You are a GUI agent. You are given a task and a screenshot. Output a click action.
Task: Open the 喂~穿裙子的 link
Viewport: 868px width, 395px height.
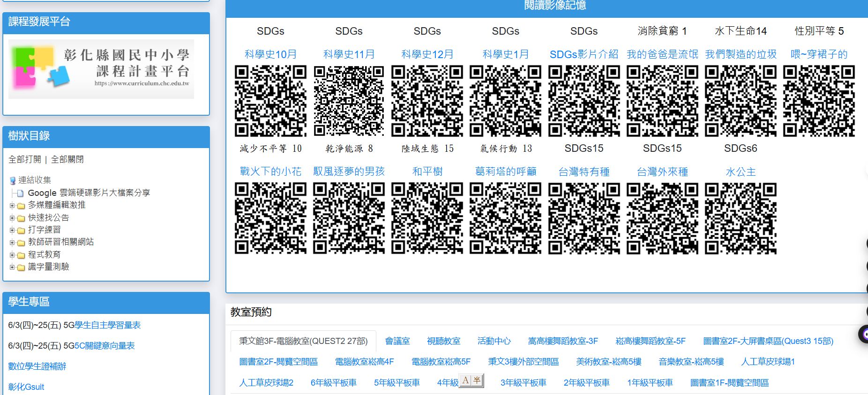click(x=819, y=54)
